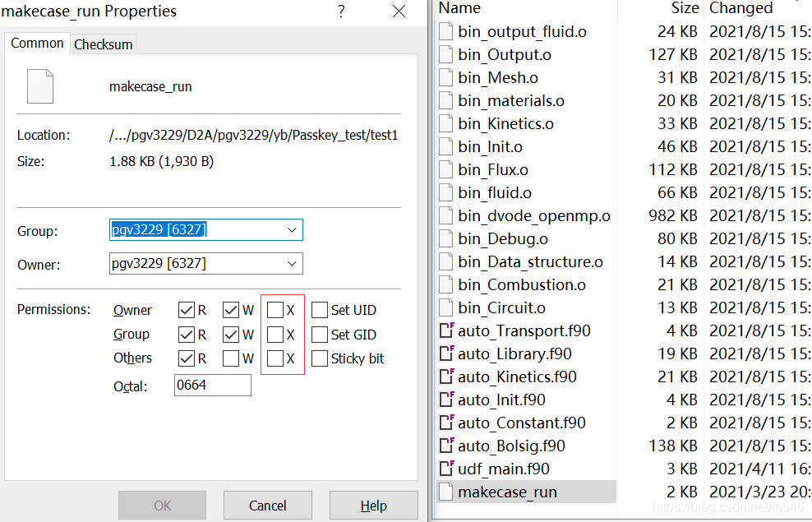
Task: Click the bin_Kinetics.o file icon
Action: tap(446, 124)
